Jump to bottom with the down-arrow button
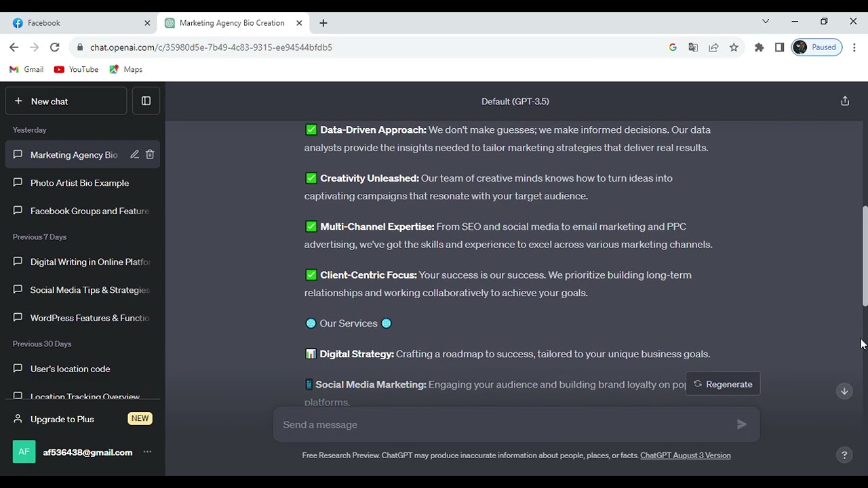Image resolution: width=868 pixels, height=488 pixels. click(844, 391)
